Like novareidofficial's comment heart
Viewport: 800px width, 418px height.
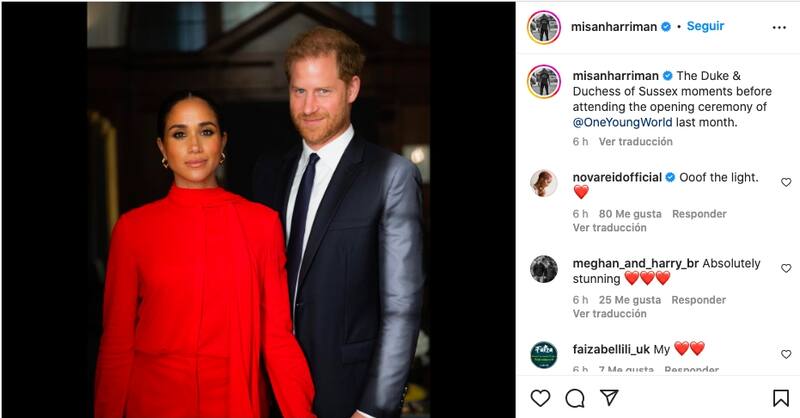786,182
